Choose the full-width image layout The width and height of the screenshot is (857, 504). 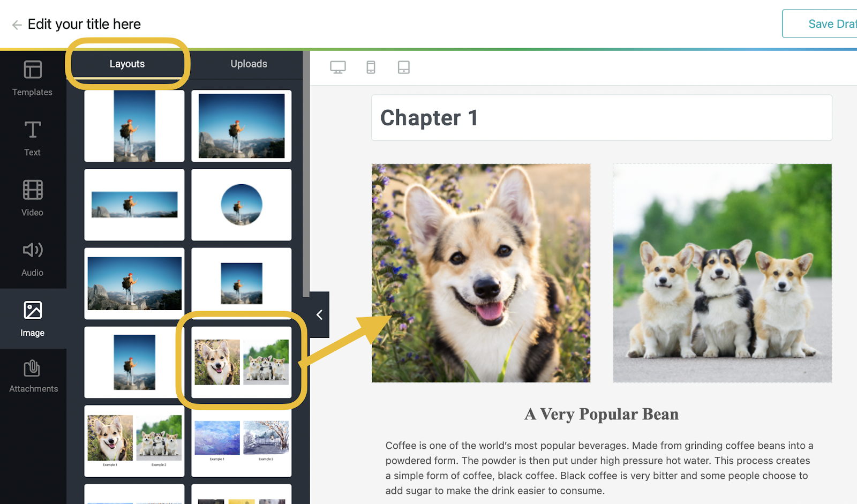tap(134, 283)
